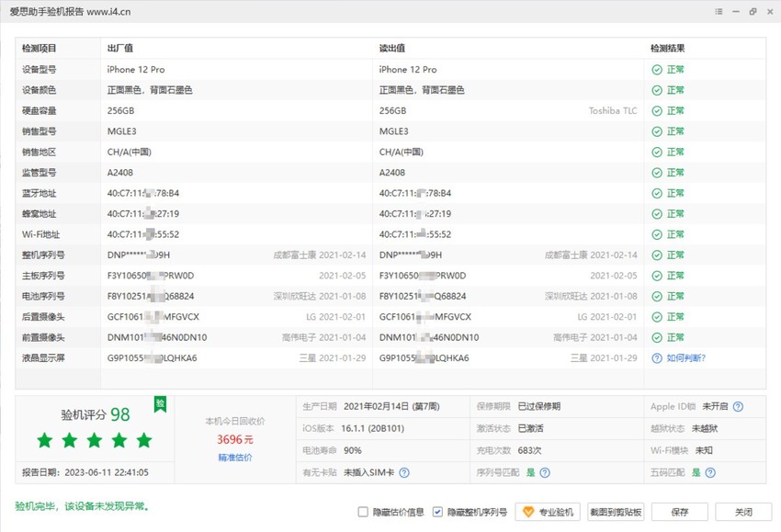This screenshot has width=781, height=532.
Task: Click the 硬盘容量 row label
Action: click(x=39, y=110)
